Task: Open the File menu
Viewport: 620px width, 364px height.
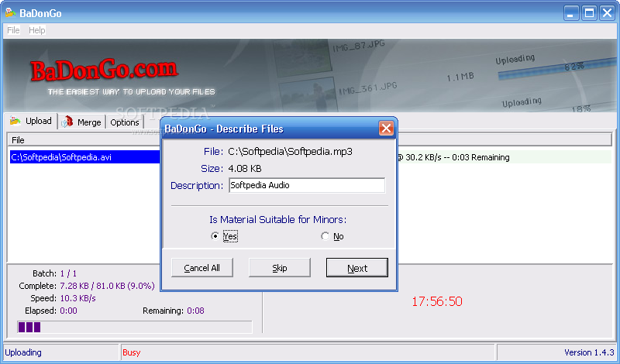Action: 13,30
